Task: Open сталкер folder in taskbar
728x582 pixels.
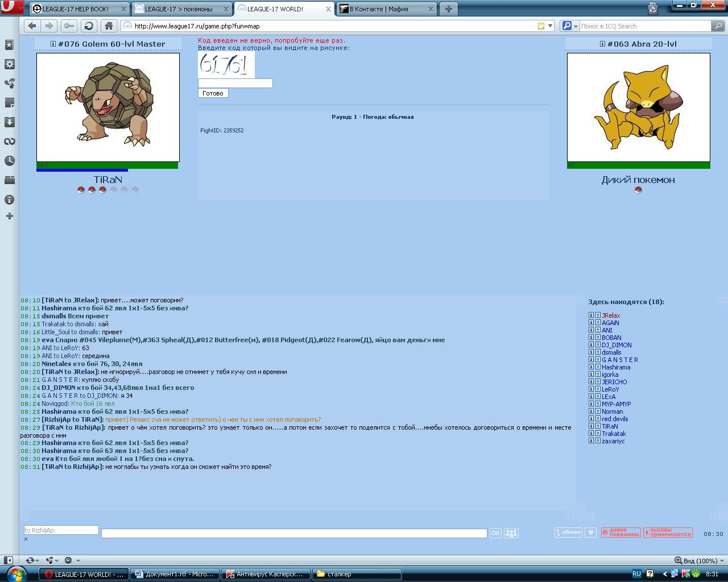Action: click(x=357, y=574)
